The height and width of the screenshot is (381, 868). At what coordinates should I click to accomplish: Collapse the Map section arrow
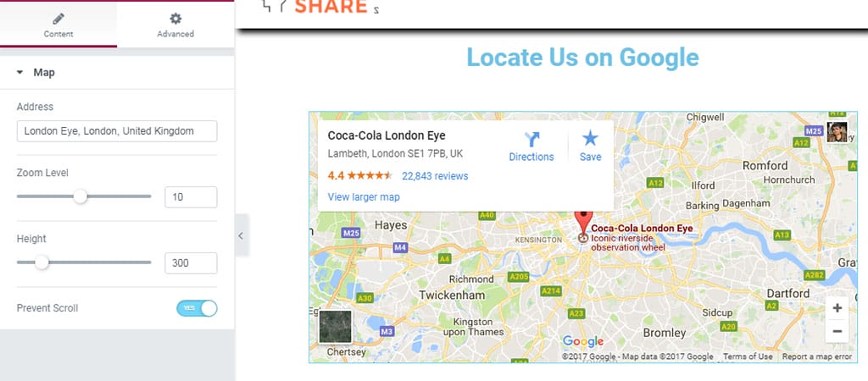pos(19,73)
